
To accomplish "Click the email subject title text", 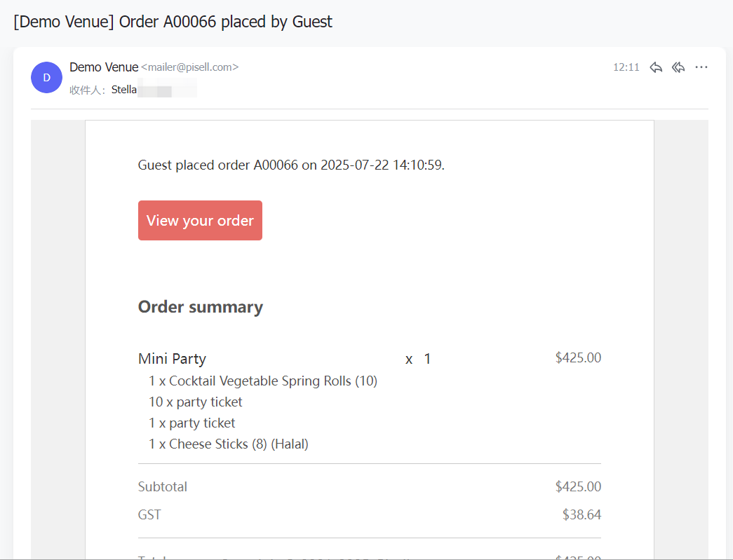I will tap(173, 22).
